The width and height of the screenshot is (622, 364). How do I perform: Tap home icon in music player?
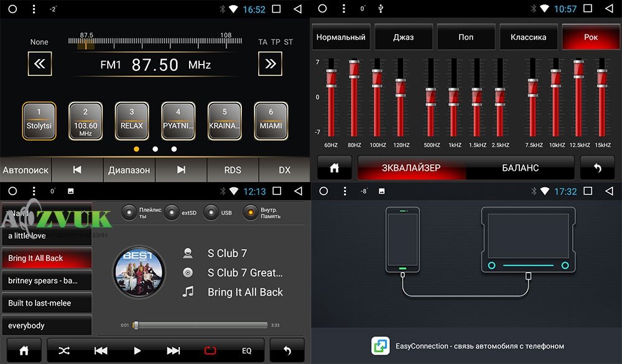click(x=24, y=350)
